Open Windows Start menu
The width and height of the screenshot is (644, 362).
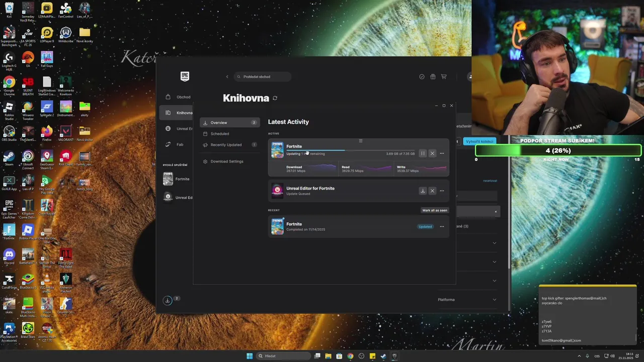(x=250, y=356)
